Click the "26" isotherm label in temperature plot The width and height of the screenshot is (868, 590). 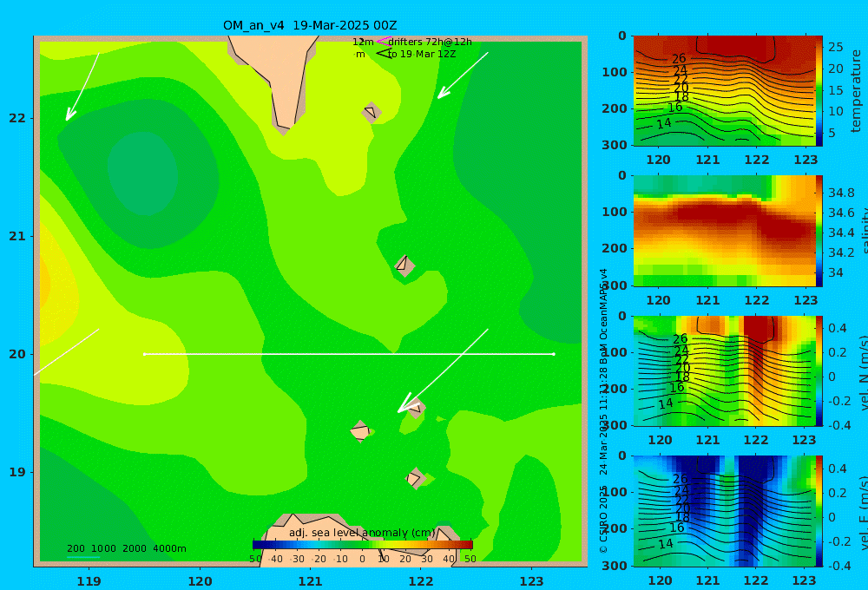[x=679, y=58]
